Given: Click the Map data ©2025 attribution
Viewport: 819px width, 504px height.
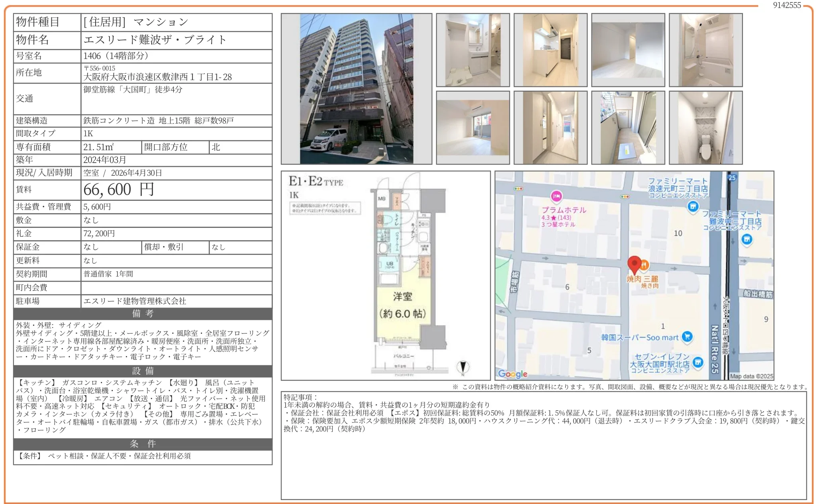Looking at the screenshot, I should coord(751,376).
